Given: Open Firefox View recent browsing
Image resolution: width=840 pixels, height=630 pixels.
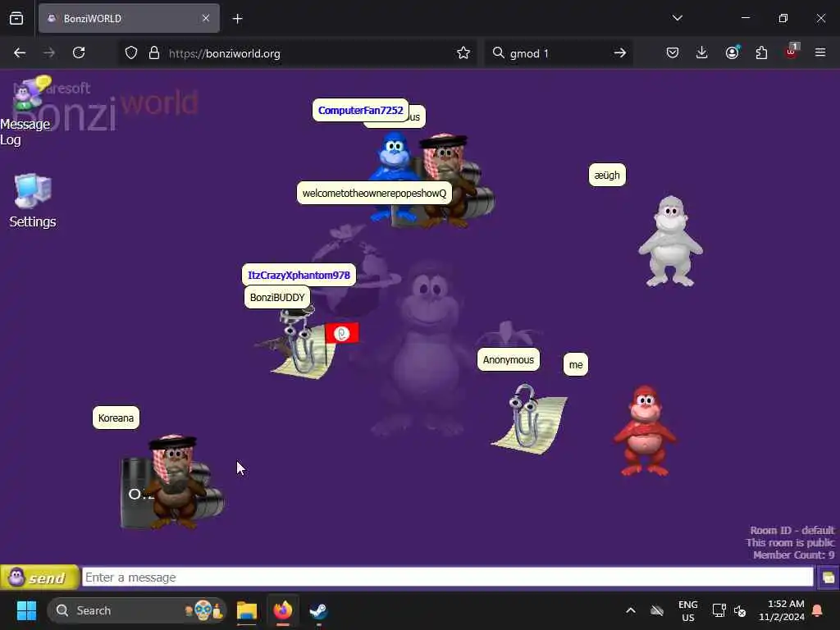Looking at the screenshot, I should click(16, 19).
